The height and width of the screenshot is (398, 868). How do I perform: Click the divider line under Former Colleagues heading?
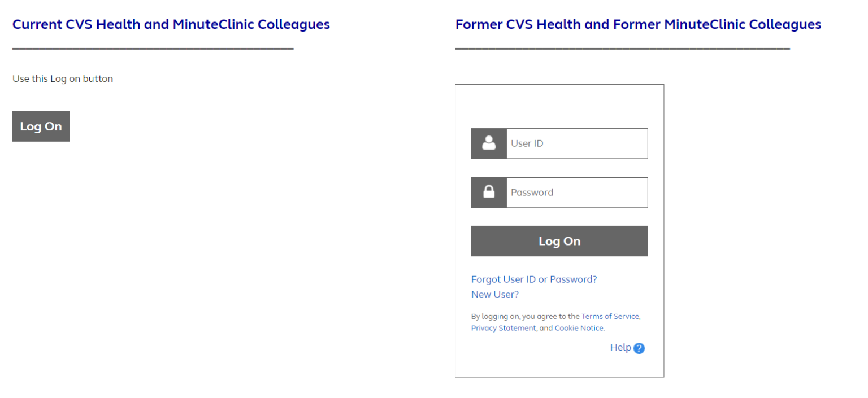623,49
